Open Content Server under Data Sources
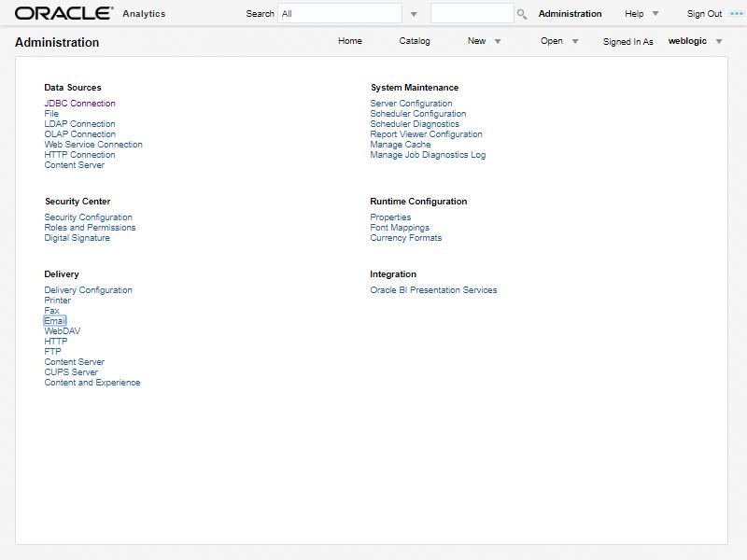The width and height of the screenshot is (747, 560). point(75,165)
